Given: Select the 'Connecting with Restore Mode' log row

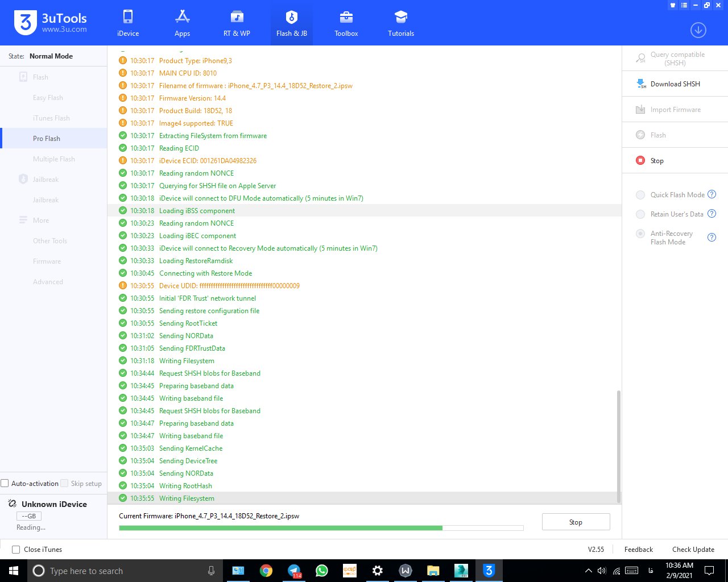Looking at the screenshot, I should pyautogui.click(x=364, y=273).
